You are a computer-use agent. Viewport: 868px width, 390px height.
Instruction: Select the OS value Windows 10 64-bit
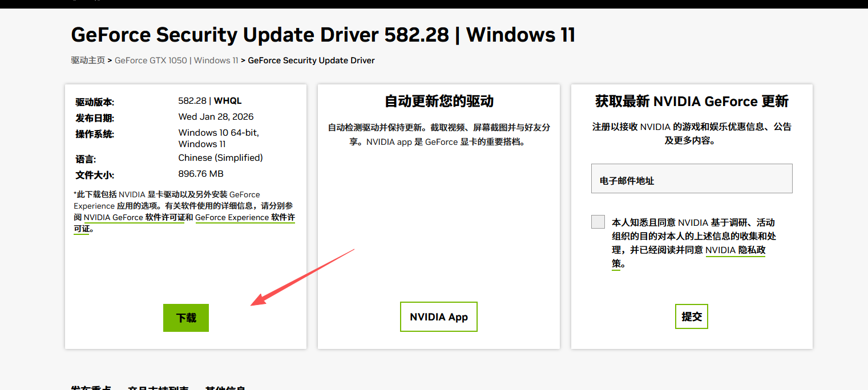click(x=219, y=133)
